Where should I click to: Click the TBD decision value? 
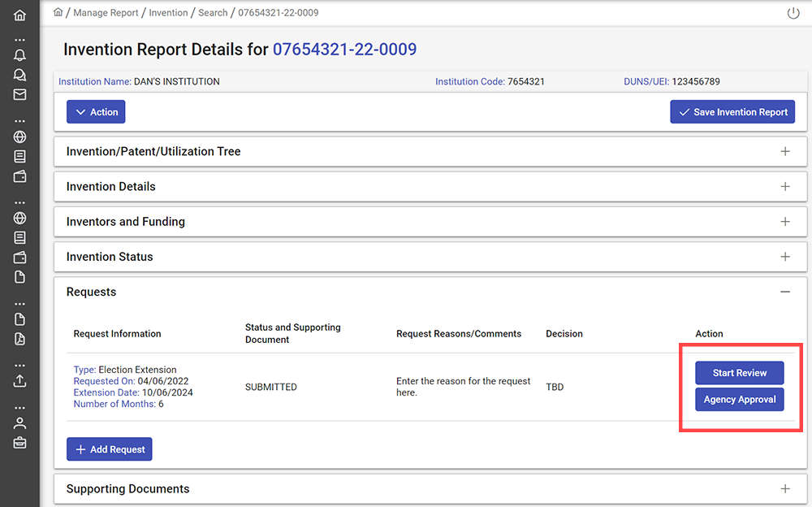coord(555,387)
